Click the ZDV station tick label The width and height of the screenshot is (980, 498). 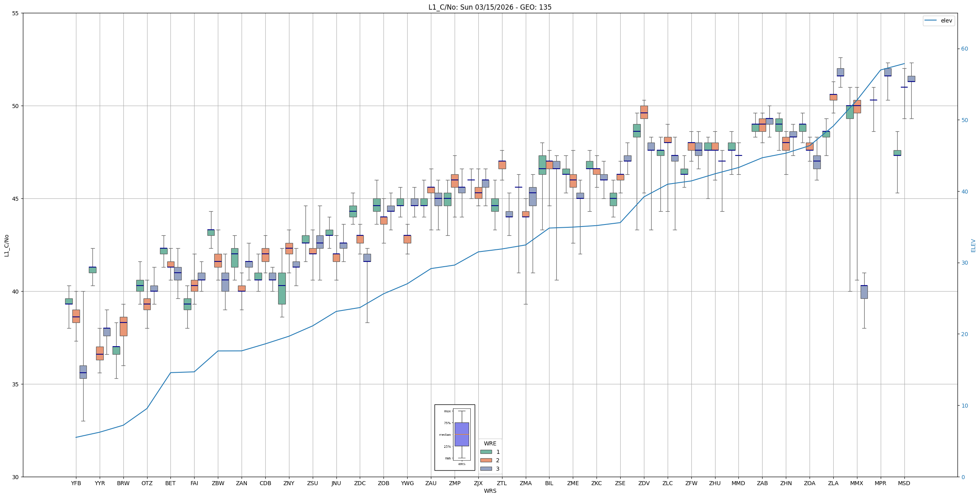[644, 483]
